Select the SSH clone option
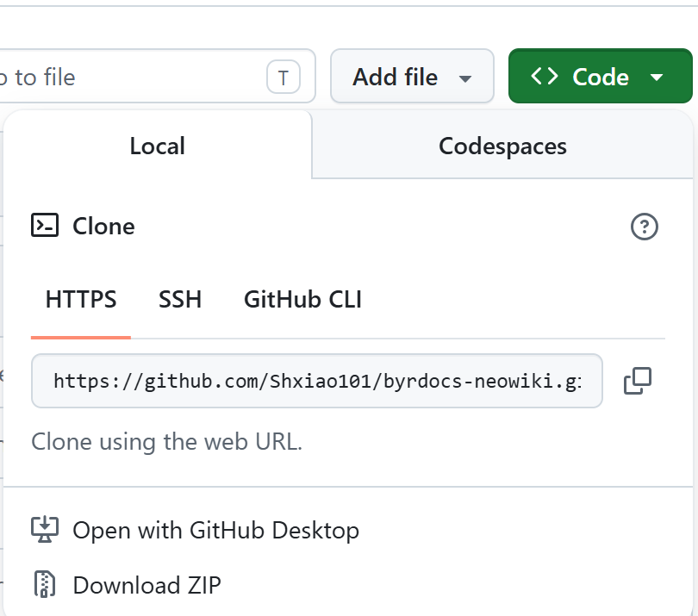This screenshot has width=698, height=616. (180, 299)
